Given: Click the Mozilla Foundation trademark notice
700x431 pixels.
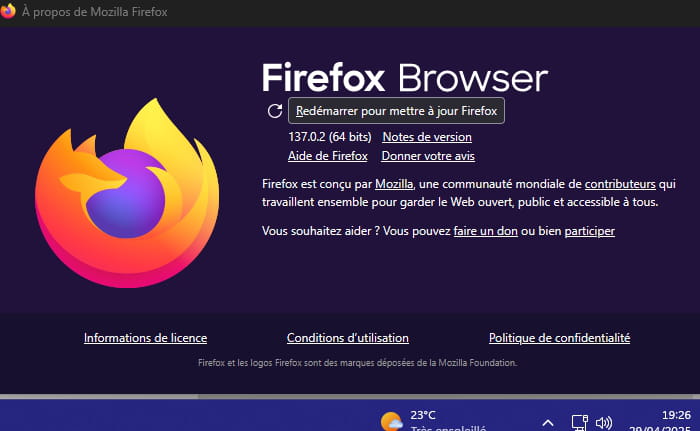Looking at the screenshot, I should click(358, 363).
